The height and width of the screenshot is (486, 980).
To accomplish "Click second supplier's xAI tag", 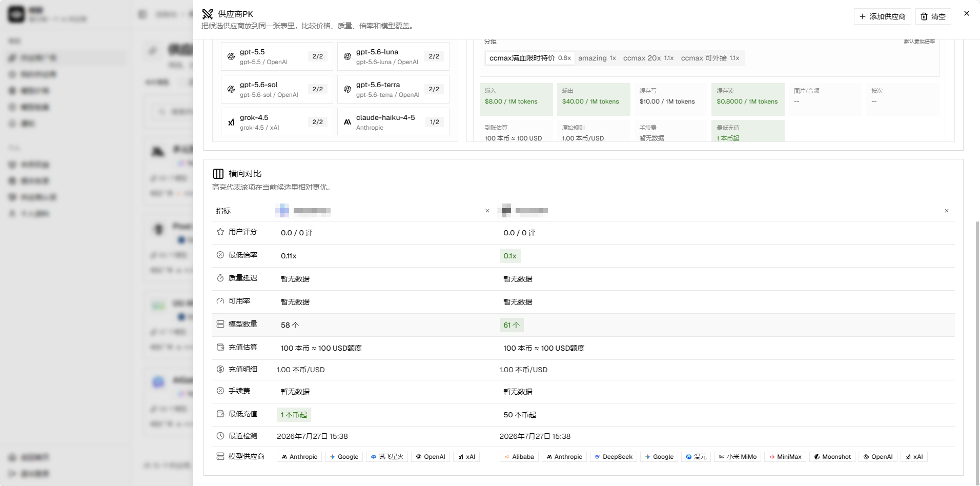I will (914, 457).
